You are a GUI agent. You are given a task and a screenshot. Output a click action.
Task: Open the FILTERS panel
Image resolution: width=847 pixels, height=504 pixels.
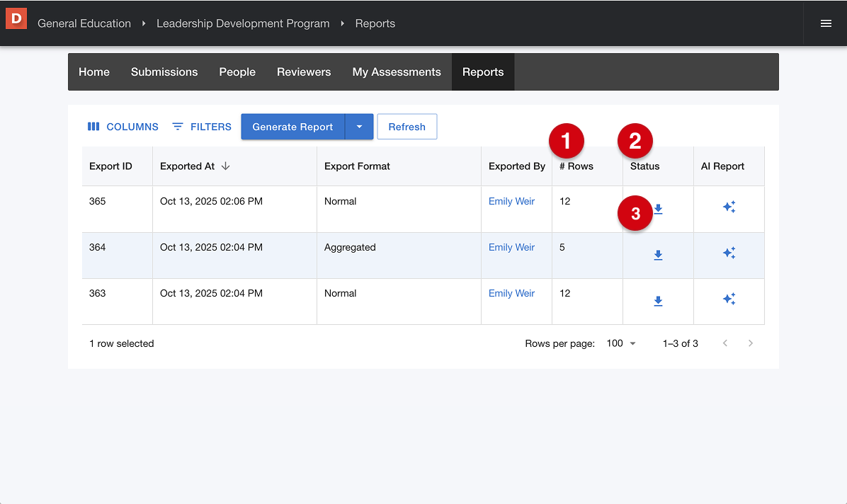(x=202, y=127)
